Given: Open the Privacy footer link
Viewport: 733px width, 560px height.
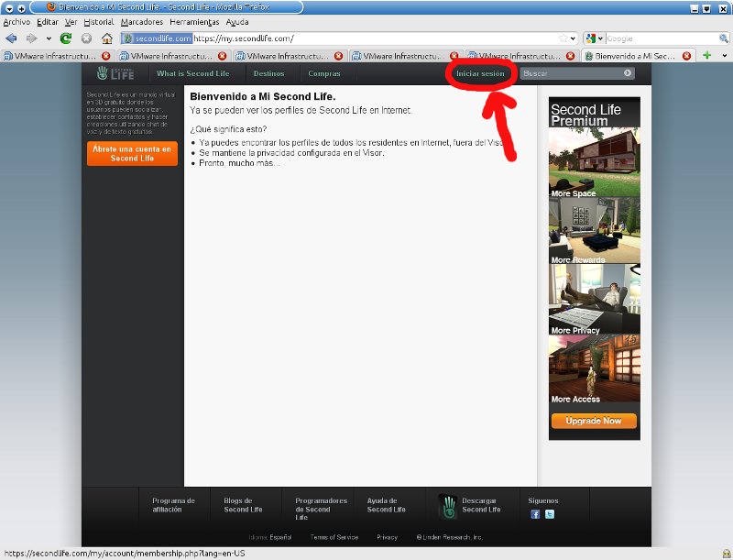Looking at the screenshot, I should click(387, 537).
